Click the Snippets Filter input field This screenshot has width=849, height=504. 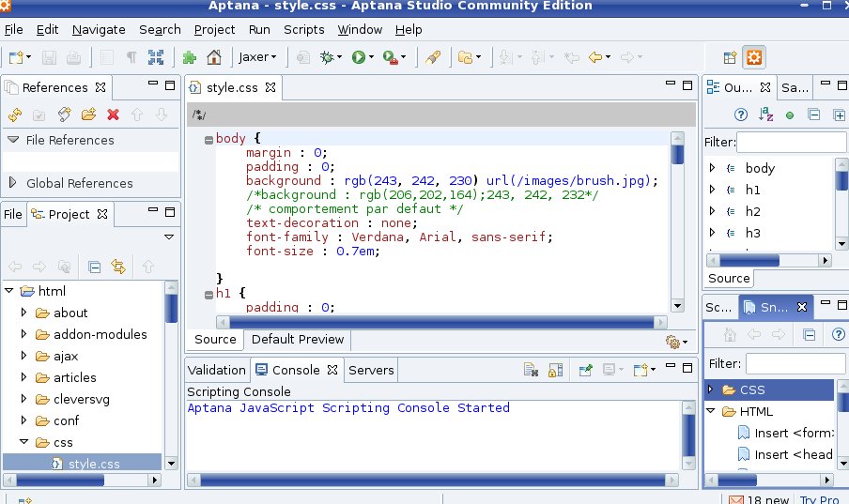pos(796,364)
